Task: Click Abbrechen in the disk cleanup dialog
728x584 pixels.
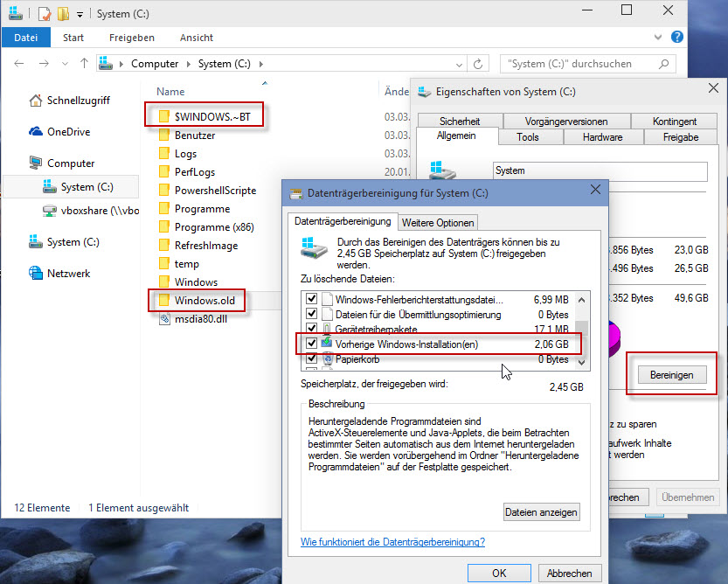Action: pyautogui.click(x=569, y=573)
